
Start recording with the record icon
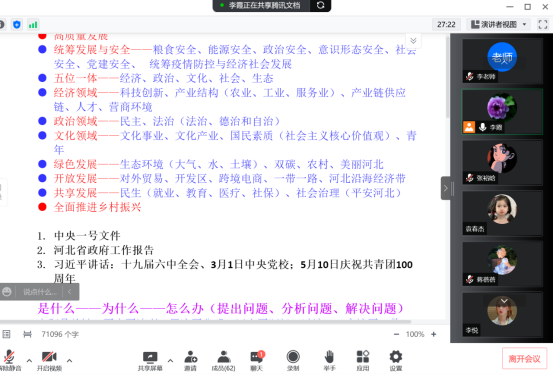tap(293, 357)
